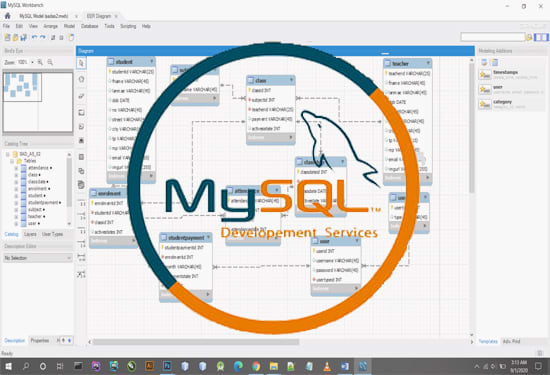Screen dimensions: 550x375
Task: Click the search icon next to search box
Action: 529,37
